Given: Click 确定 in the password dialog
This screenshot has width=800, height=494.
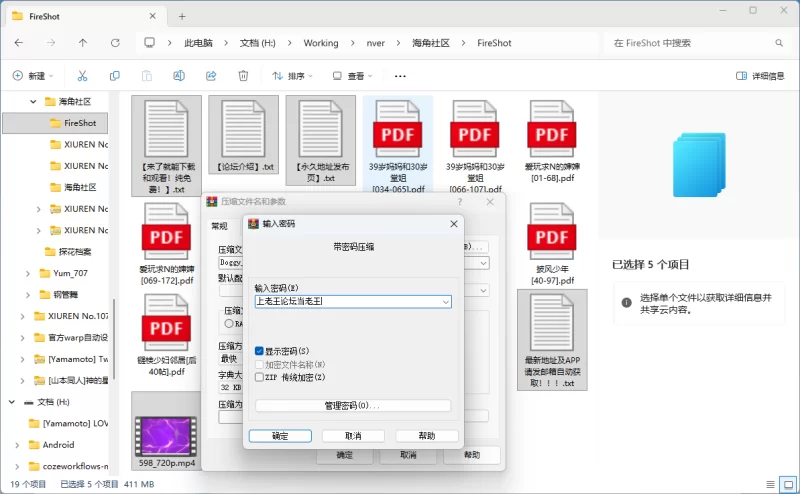Looking at the screenshot, I should 280,436.
